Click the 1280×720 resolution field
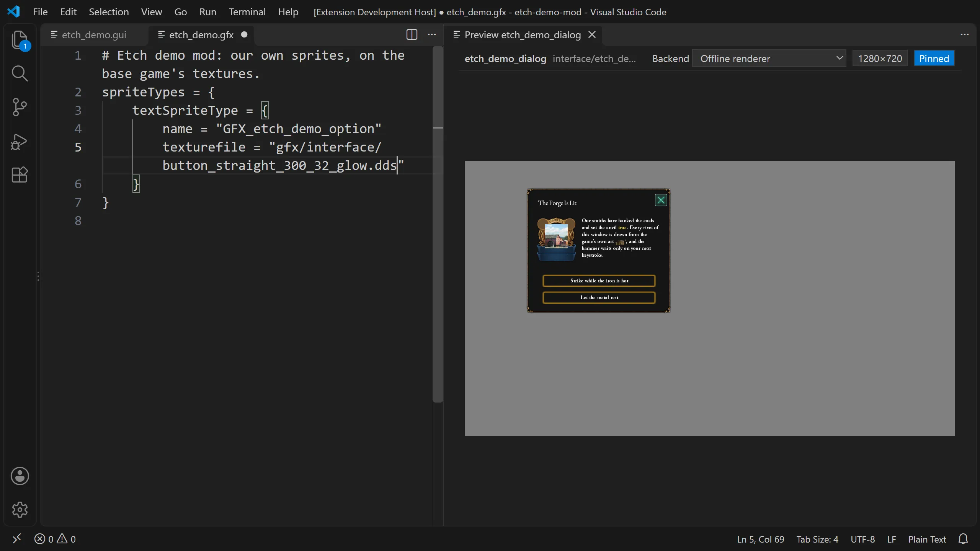 [880, 59]
